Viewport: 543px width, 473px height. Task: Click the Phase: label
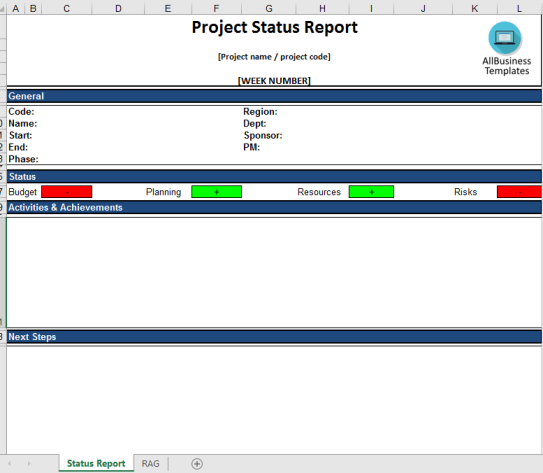click(x=23, y=159)
